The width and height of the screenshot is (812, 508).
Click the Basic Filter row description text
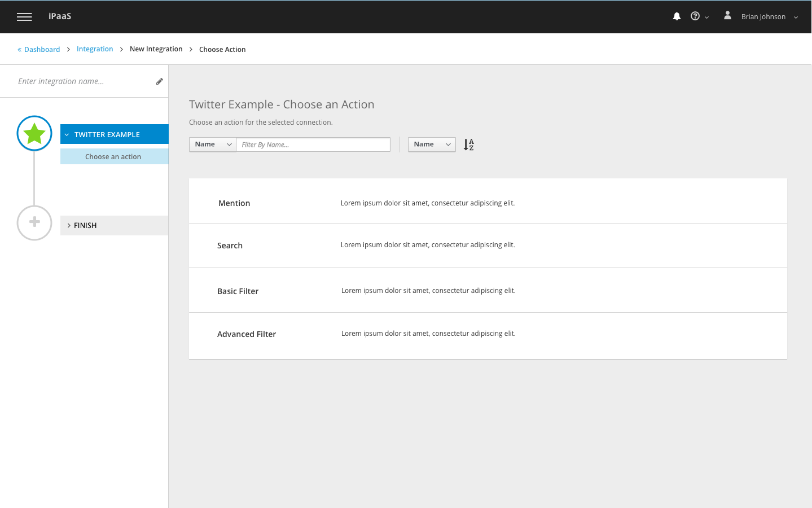point(428,291)
